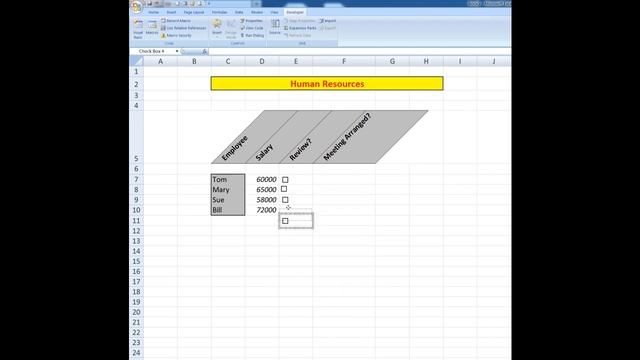The width and height of the screenshot is (640, 360).
Task: Switch to the Formulas tab
Action: (219, 12)
